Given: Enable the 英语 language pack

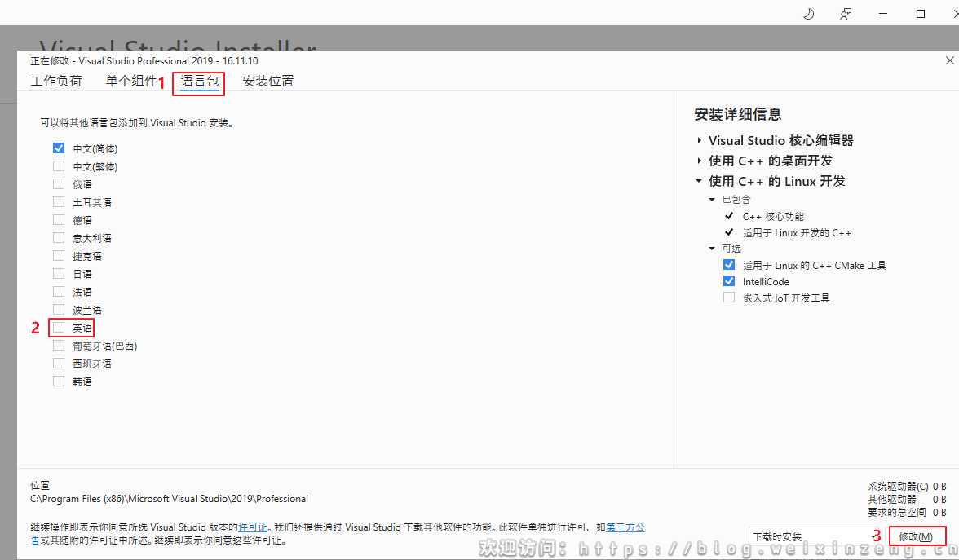Looking at the screenshot, I should 58,327.
